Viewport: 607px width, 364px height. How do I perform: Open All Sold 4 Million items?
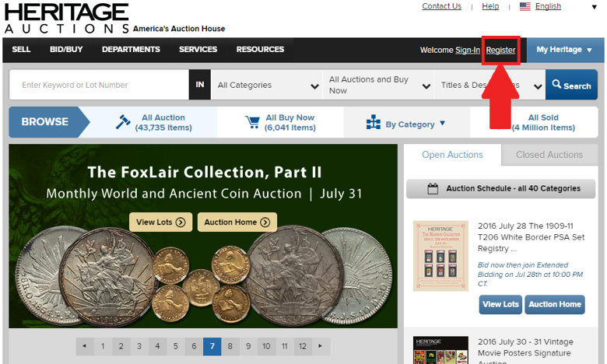[543, 122]
